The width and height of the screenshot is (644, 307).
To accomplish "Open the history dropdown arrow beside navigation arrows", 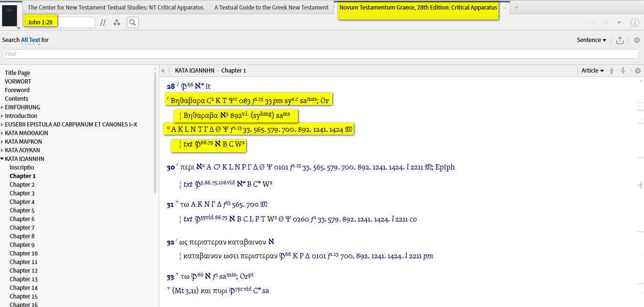I will point(619,22).
